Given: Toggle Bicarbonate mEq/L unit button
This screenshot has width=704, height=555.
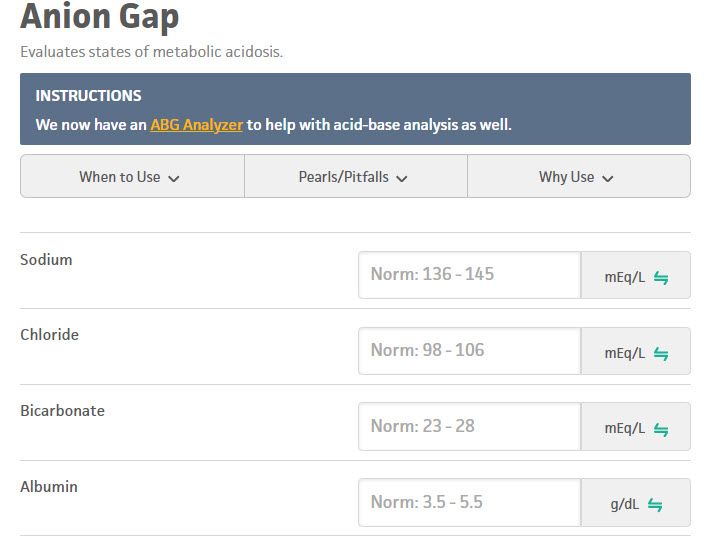Looking at the screenshot, I should pos(636,427).
